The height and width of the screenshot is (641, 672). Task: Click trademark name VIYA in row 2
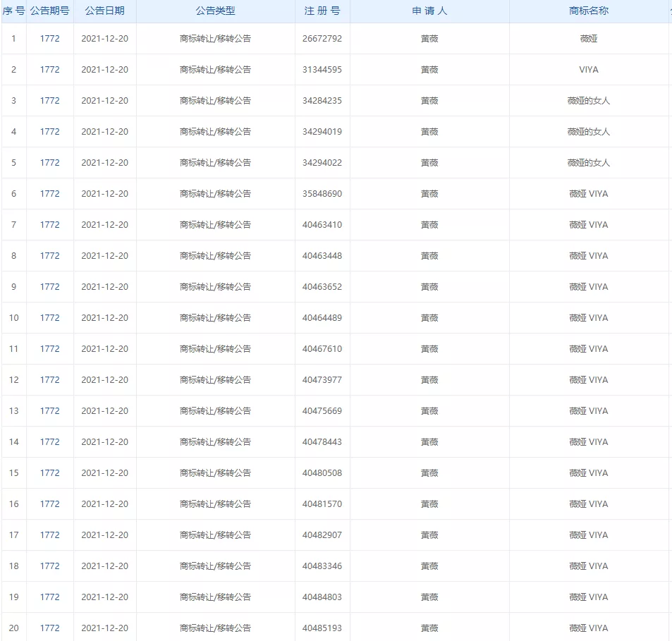[x=589, y=70]
